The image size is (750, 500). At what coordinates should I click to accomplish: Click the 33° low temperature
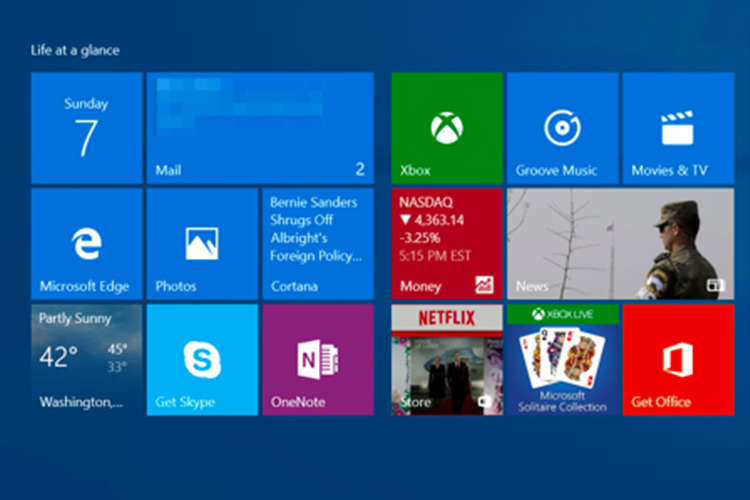click(x=117, y=367)
